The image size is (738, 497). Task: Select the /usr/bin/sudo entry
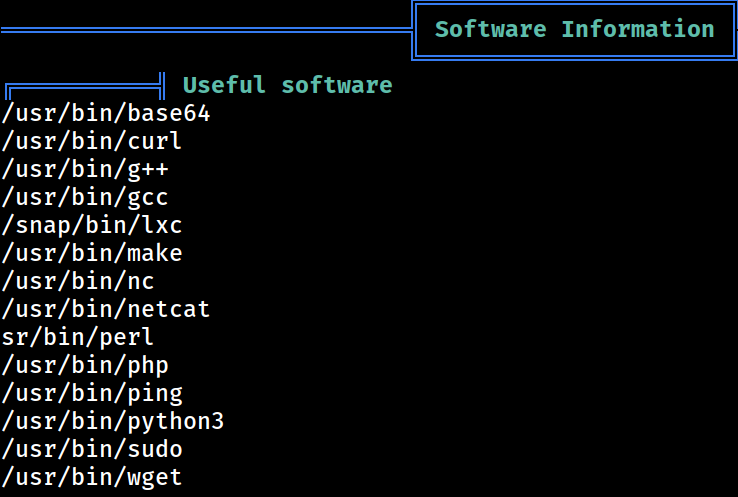[92, 449]
